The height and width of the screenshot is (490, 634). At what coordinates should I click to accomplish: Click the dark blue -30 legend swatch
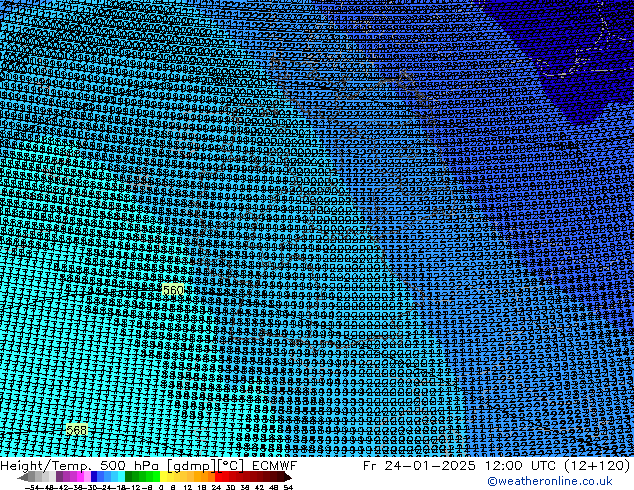(94, 477)
